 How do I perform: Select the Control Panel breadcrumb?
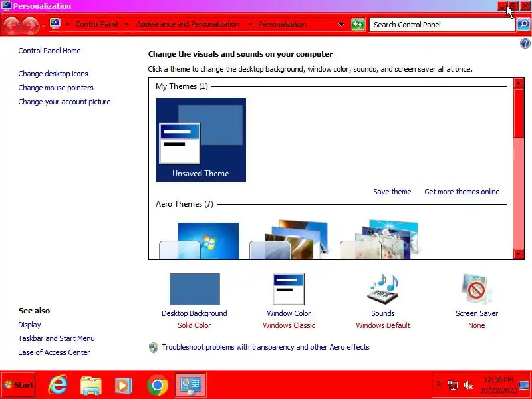[x=96, y=25]
